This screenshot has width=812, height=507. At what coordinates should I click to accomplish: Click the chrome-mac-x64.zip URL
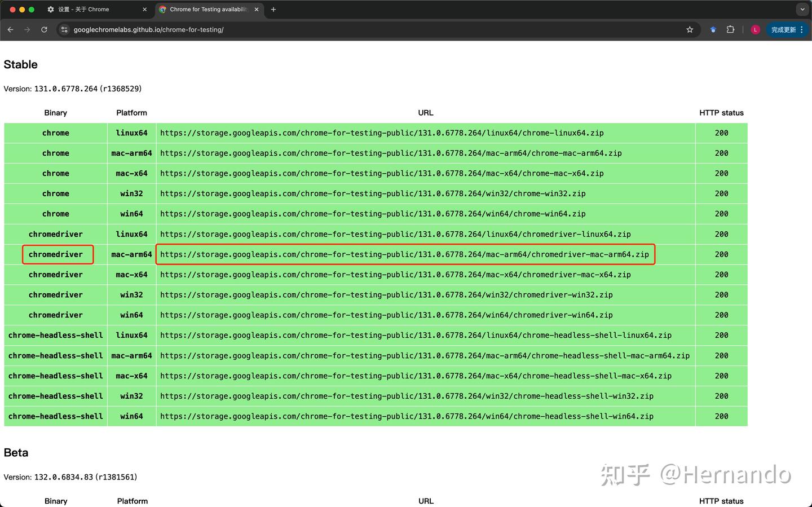click(382, 174)
